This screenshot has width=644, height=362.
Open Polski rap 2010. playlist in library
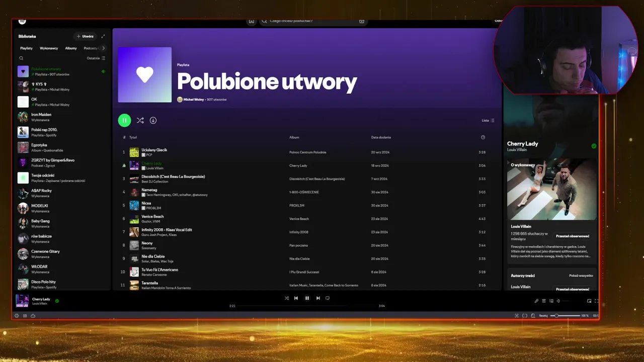pyautogui.click(x=61, y=132)
